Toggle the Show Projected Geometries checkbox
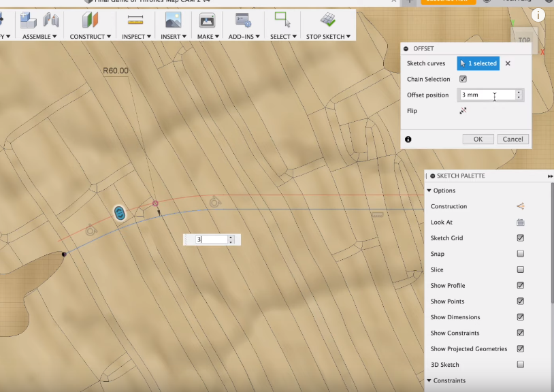 pyautogui.click(x=521, y=349)
